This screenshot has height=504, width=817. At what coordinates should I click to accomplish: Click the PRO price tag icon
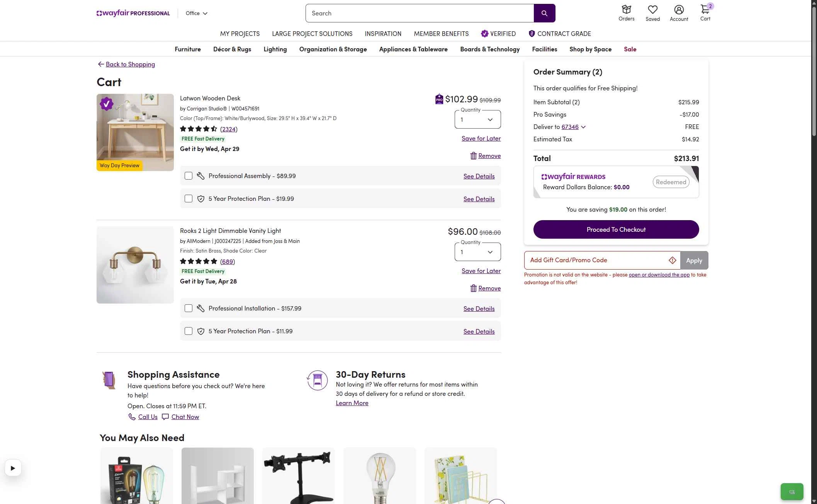(x=439, y=99)
